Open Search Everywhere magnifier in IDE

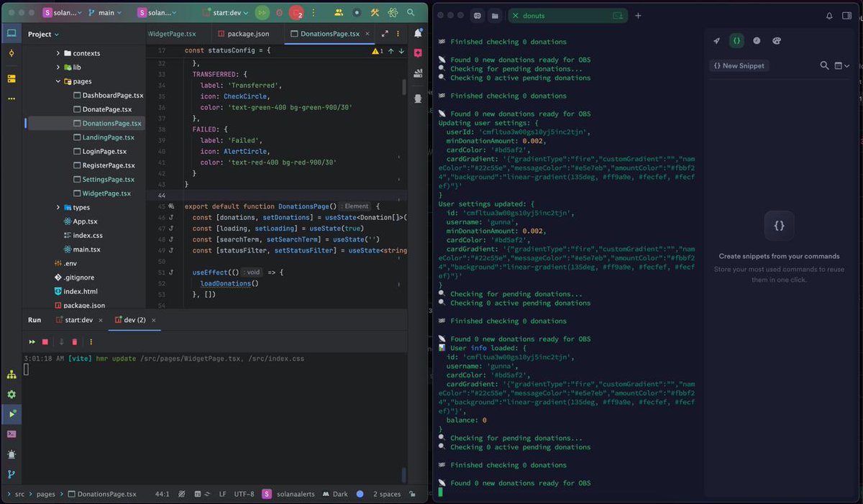pyautogui.click(x=411, y=13)
